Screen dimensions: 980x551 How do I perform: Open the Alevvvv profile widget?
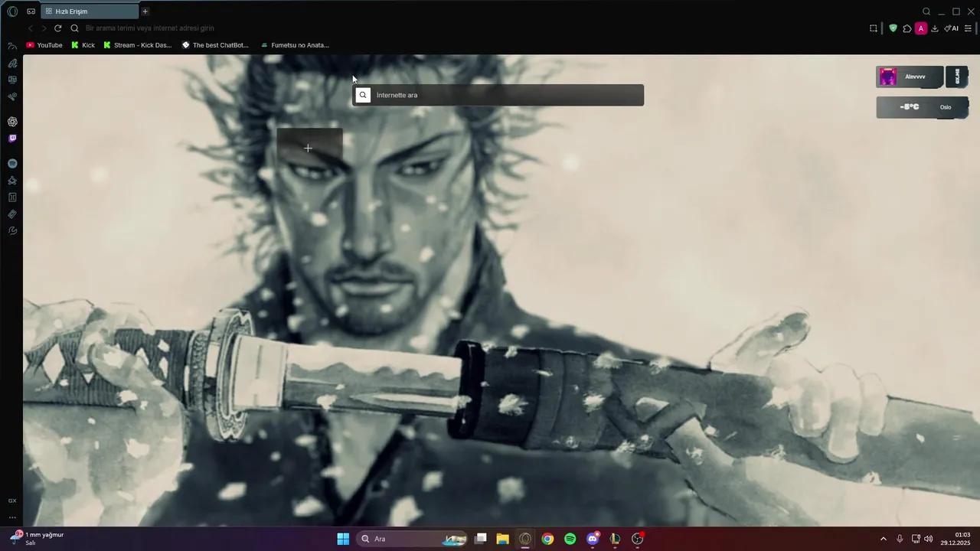click(x=910, y=77)
